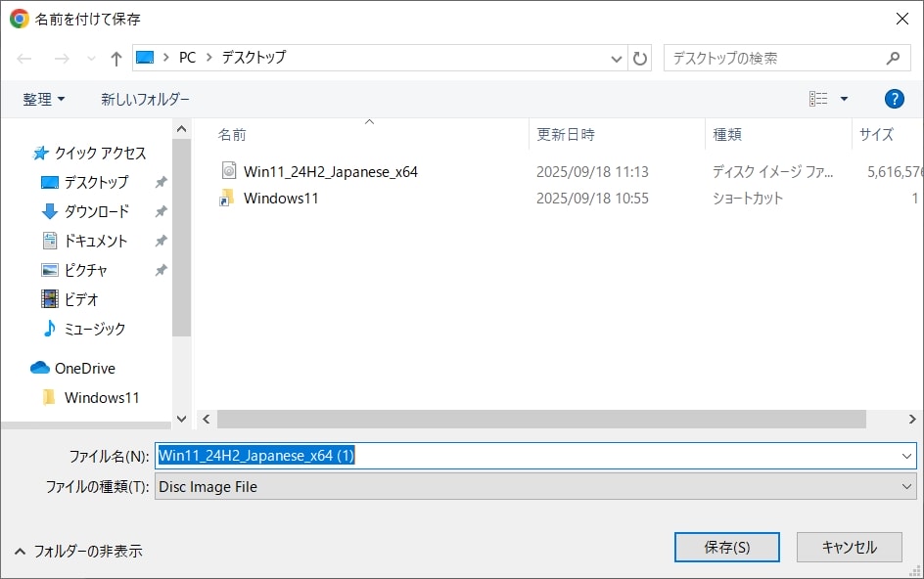Open ドキュメント in the navigation pane

[x=96, y=241]
